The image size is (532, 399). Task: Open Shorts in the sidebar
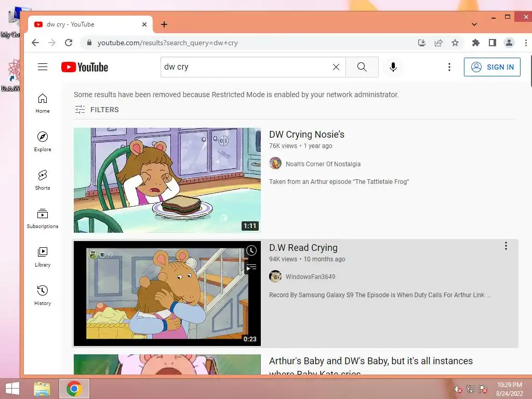tap(43, 180)
